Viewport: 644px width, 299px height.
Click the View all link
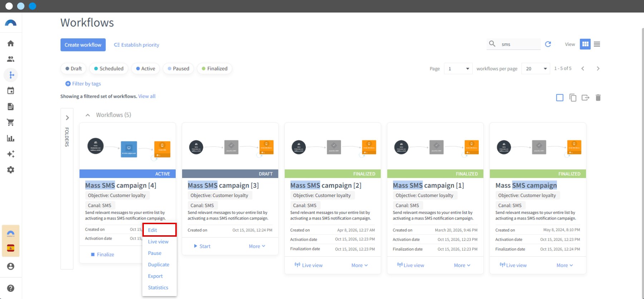click(x=147, y=96)
